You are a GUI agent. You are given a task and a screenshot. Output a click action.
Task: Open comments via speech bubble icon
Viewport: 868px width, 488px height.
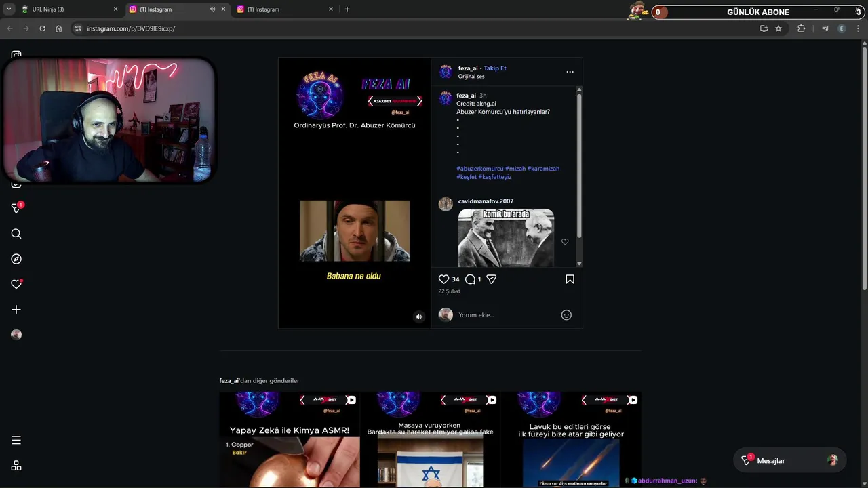pos(470,279)
